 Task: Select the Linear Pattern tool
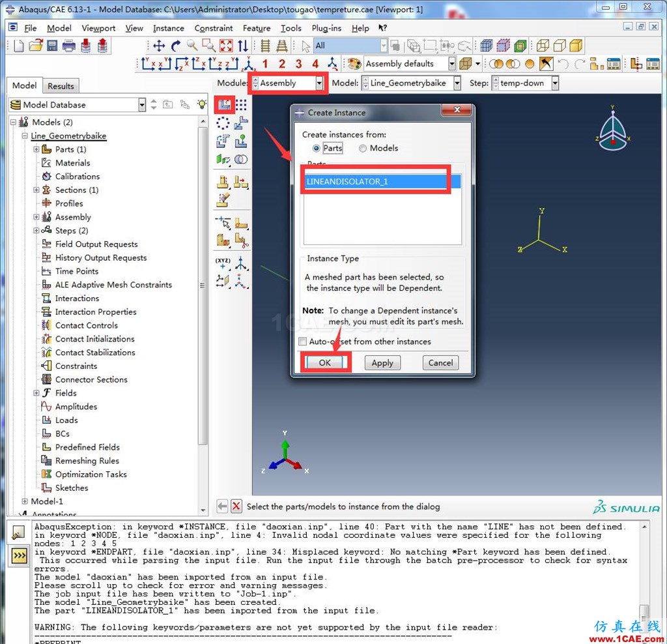pos(241,105)
